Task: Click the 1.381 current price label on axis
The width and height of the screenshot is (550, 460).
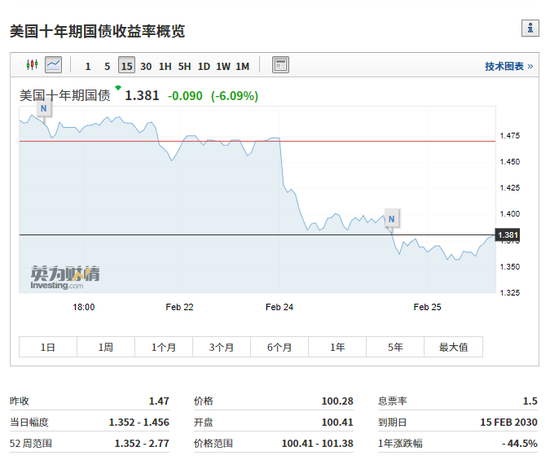Action: point(508,235)
